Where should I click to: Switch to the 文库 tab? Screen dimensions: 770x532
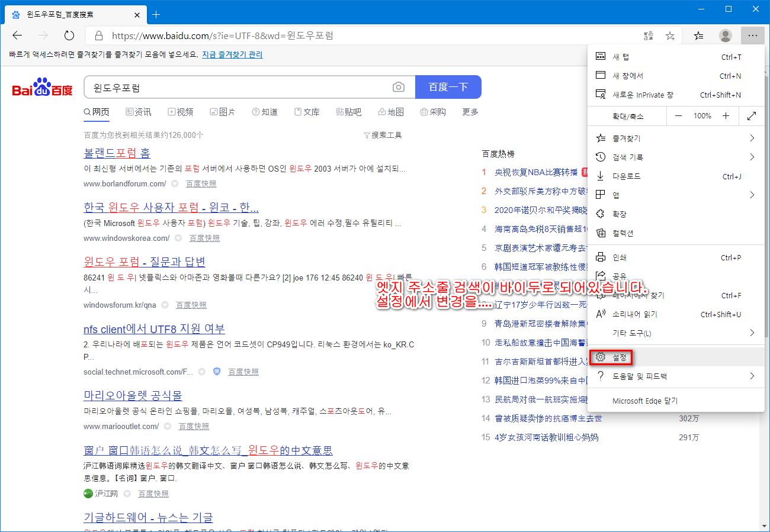pos(307,112)
